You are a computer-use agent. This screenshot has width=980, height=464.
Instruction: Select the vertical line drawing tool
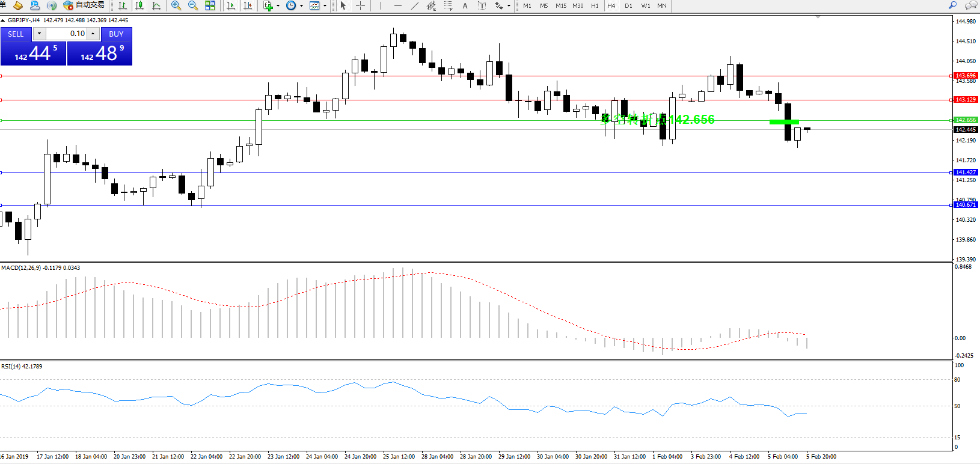click(x=381, y=5)
